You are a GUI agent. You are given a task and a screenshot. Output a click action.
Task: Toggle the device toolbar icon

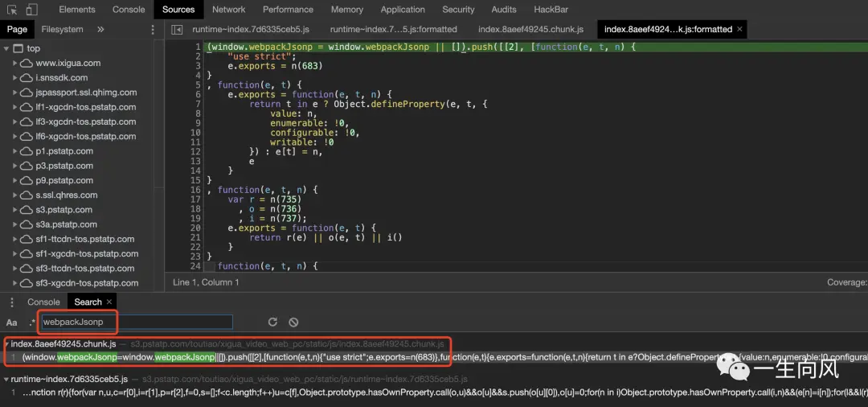pos(31,10)
